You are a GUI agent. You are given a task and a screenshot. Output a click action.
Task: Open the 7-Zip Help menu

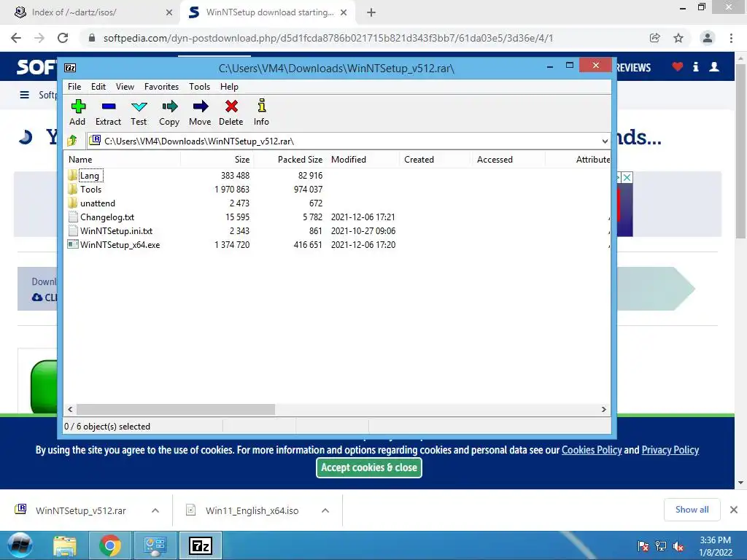(x=229, y=87)
